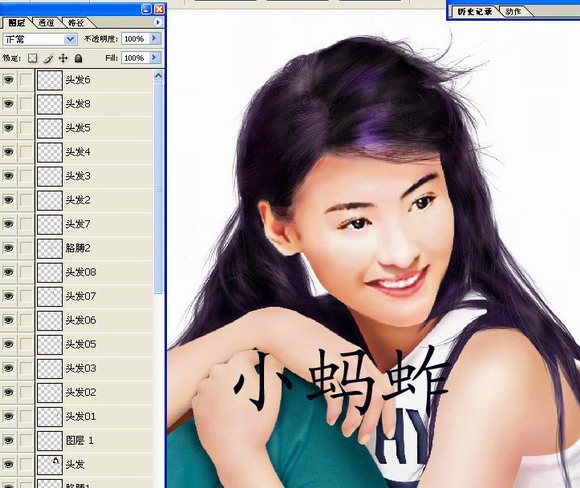Screen dimensions: 580x488
Task: Switch to the 图层 tab
Action: (17, 23)
